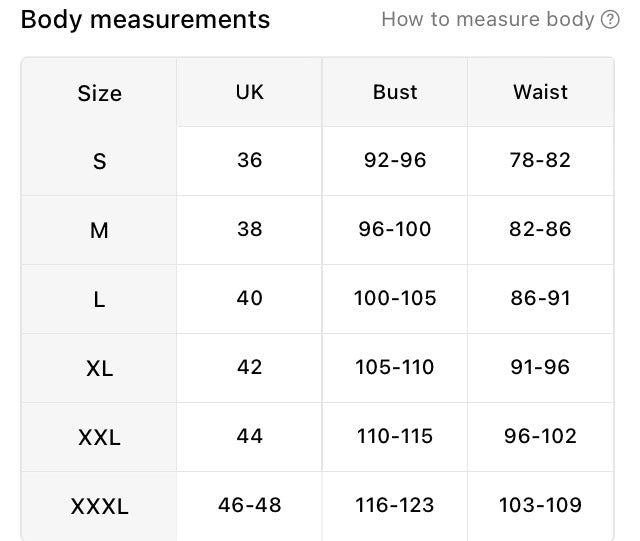Select the XXL size row label

coord(100,437)
